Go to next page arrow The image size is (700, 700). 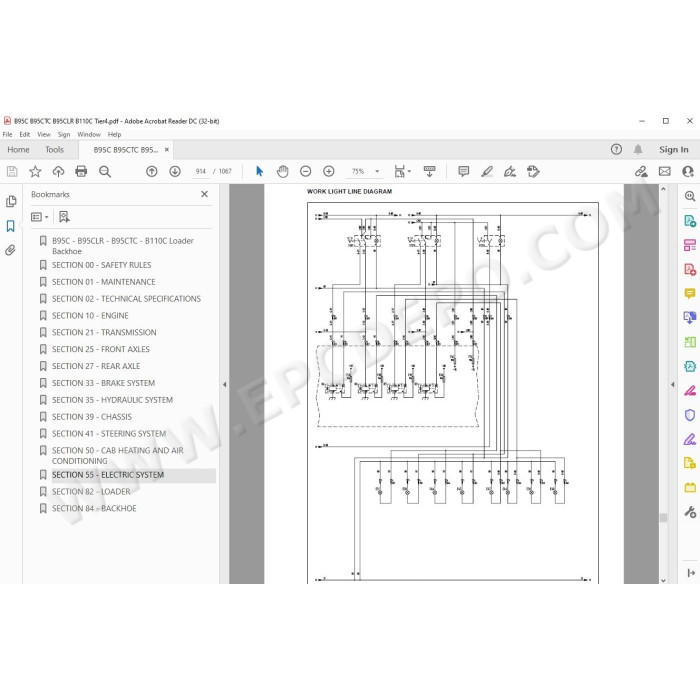tap(175, 171)
